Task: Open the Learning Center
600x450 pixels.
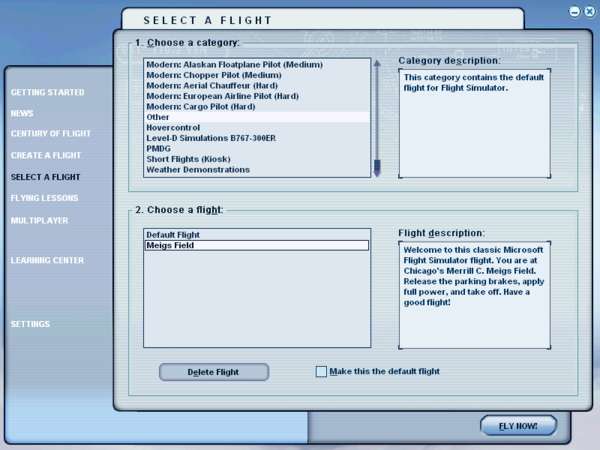Action: pyautogui.click(x=47, y=260)
